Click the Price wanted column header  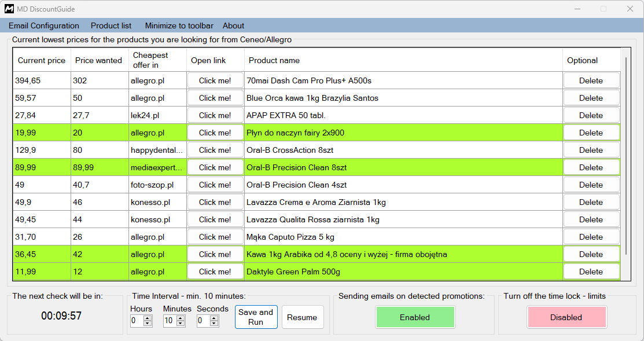tap(100, 60)
